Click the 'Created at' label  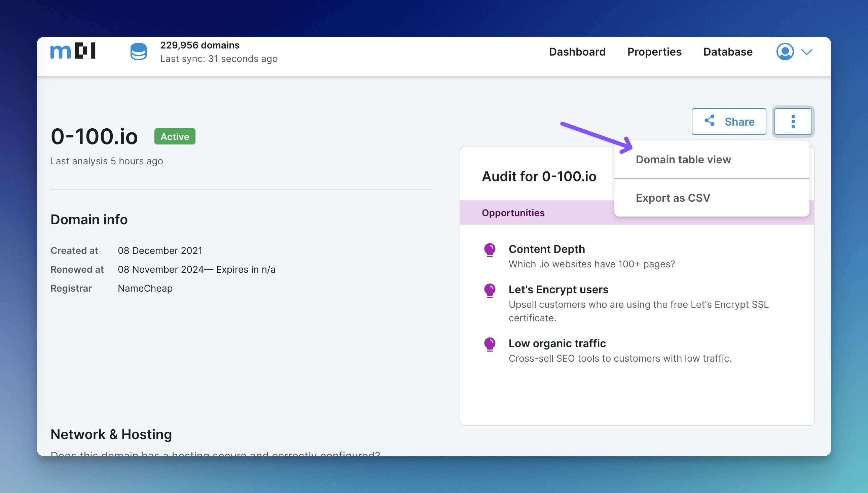click(74, 251)
